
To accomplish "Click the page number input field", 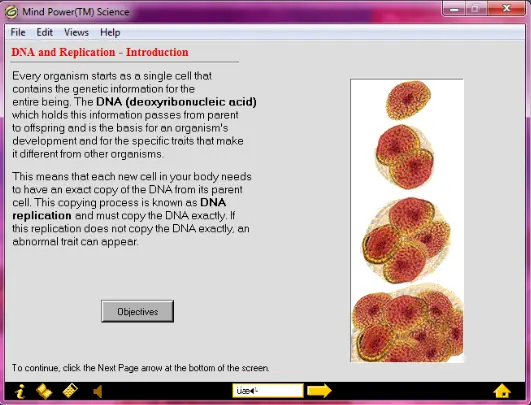I will click(268, 390).
